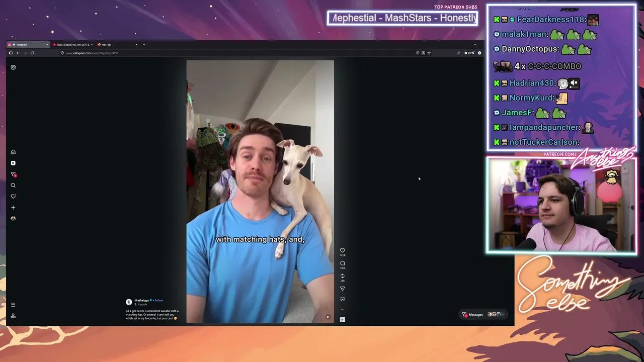Save the reel with bookmark icon

(343, 299)
